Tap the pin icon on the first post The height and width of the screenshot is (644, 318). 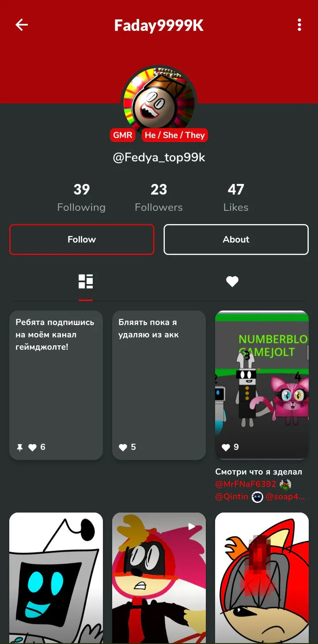point(19,447)
